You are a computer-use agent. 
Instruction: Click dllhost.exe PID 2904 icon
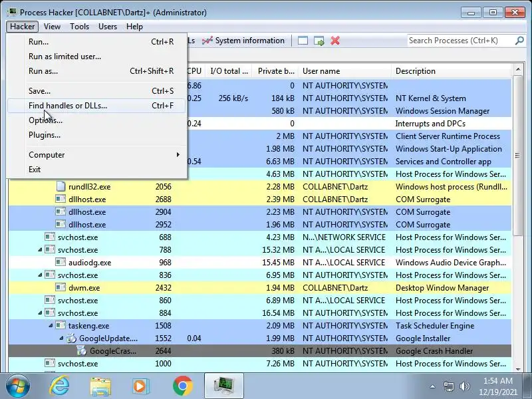[61, 211]
